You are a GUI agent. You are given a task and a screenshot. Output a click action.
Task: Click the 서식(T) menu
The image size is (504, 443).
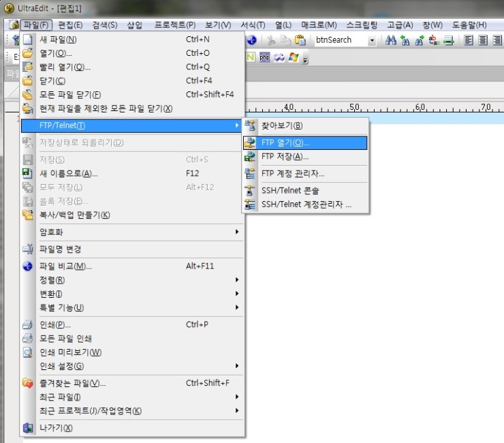pyautogui.click(x=253, y=25)
